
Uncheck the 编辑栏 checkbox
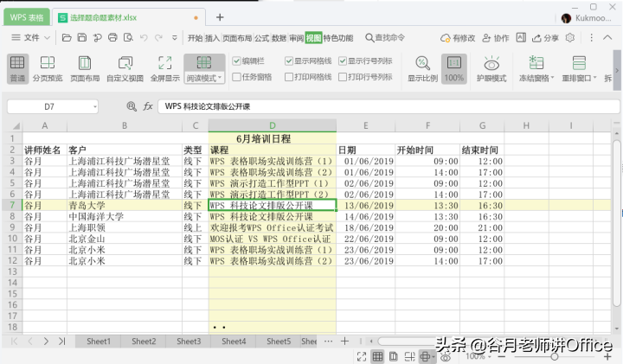(236, 61)
